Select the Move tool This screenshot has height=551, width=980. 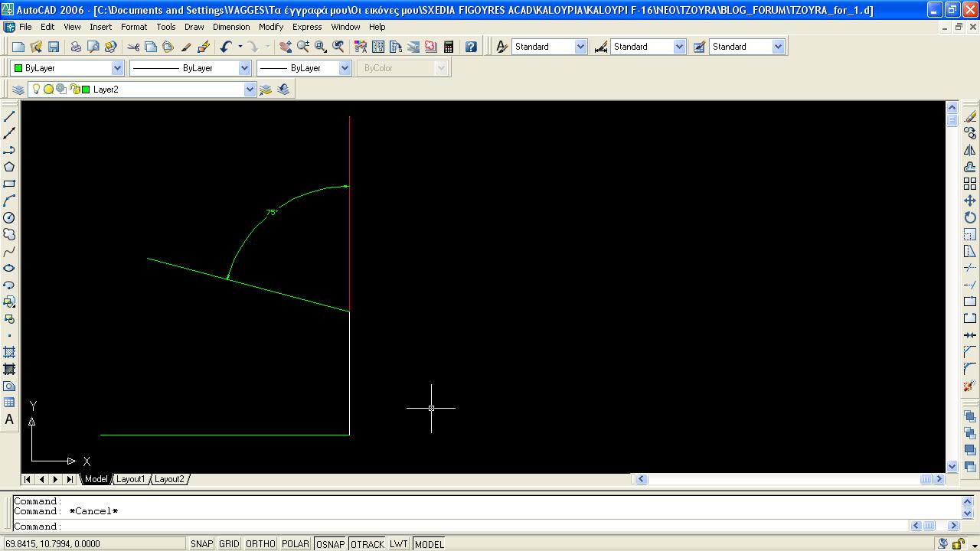(970, 201)
